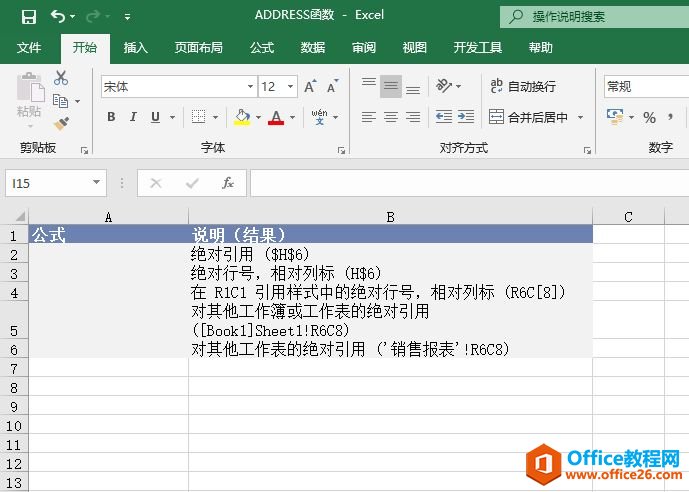Open the undo history dropdown arrow
This screenshot has height=492, width=689.
73,17
